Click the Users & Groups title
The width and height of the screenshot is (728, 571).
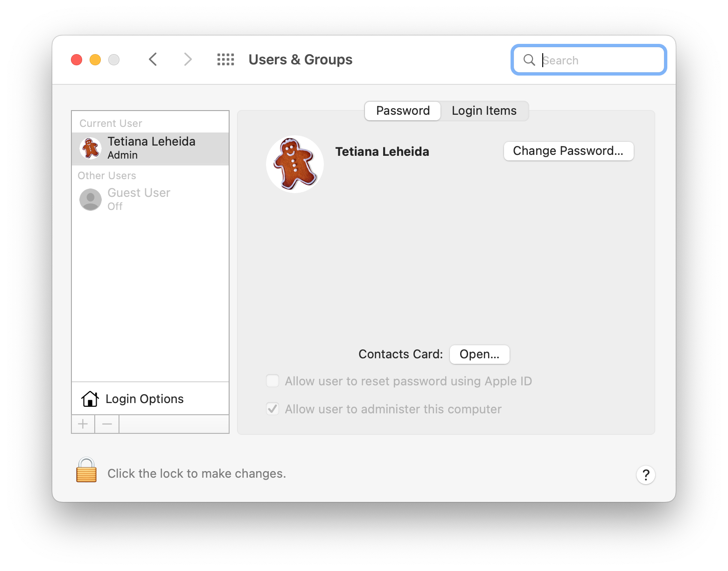pos(301,60)
